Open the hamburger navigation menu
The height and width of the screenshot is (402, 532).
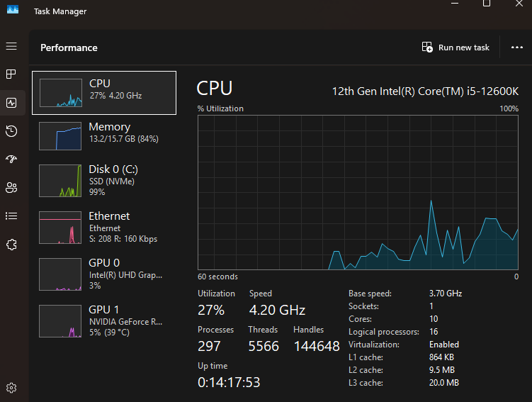(x=11, y=46)
